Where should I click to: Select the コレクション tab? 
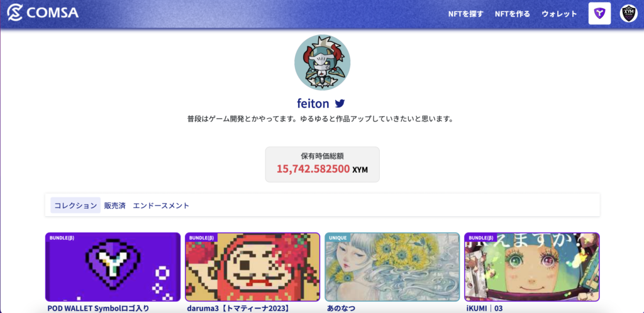[75, 206]
